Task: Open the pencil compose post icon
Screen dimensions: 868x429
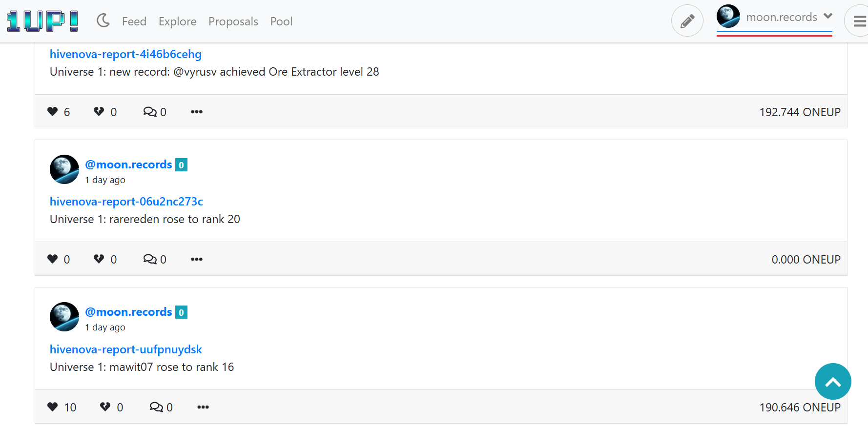Action: pyautogui.click(x=687, y=21)
